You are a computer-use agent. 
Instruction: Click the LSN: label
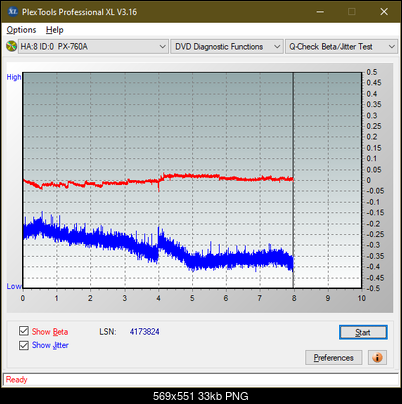(x=108, y=332)
